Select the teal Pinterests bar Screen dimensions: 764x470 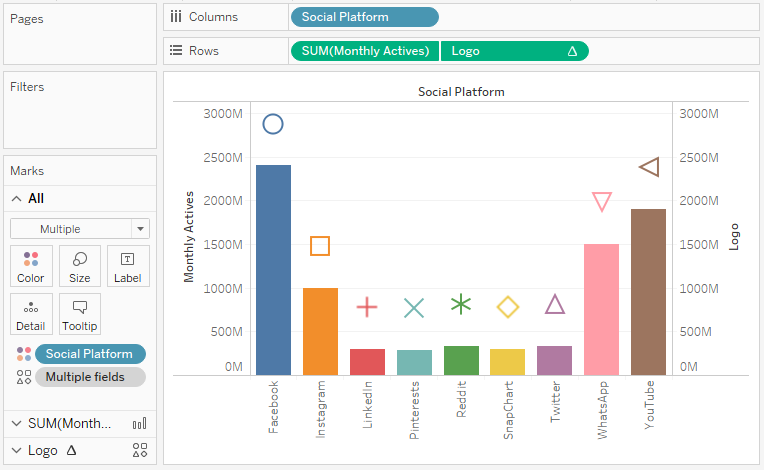(414, 363)
